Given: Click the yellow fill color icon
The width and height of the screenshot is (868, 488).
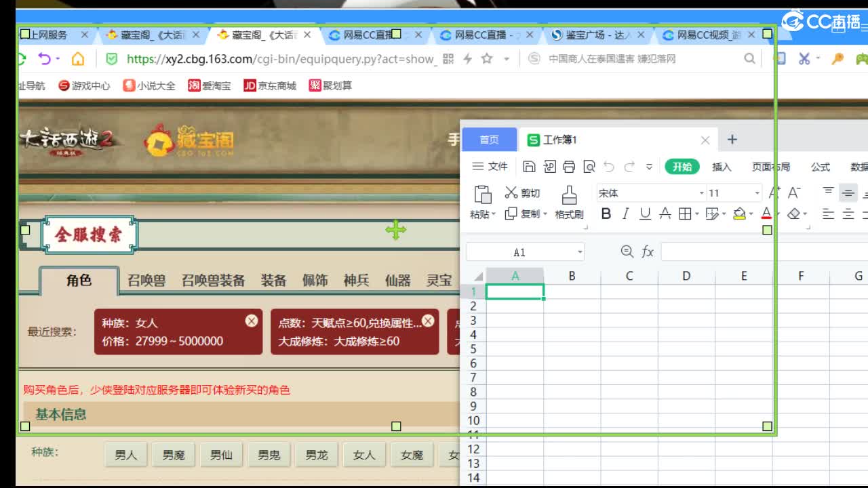Looking at the screenshot, I should [739, 214].
